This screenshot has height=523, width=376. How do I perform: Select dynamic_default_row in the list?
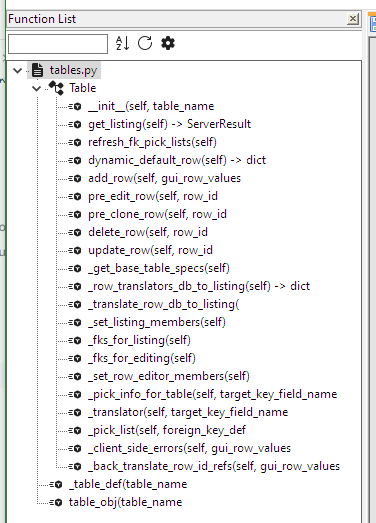coord(177,160)
